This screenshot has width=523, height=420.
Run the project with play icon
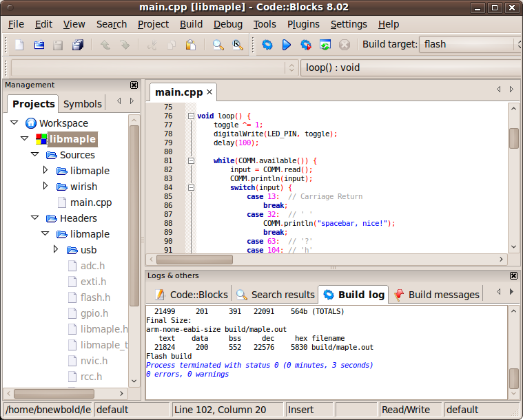click(287, 45)
